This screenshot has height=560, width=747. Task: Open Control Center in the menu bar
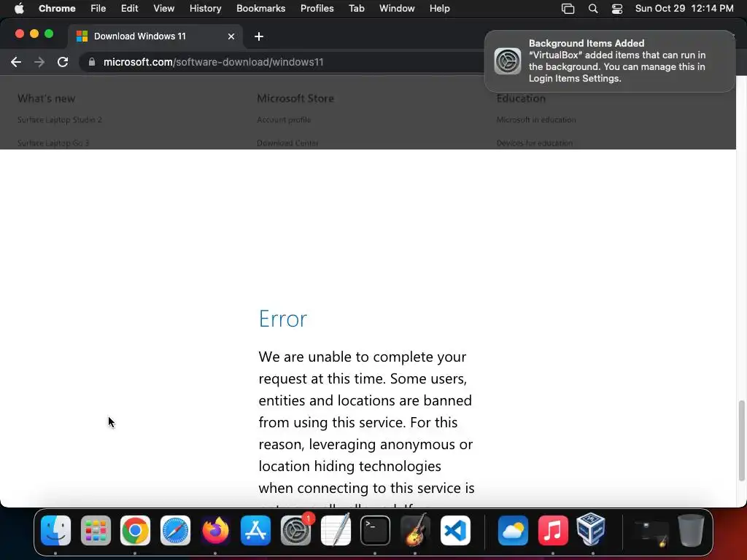point(617,9)
